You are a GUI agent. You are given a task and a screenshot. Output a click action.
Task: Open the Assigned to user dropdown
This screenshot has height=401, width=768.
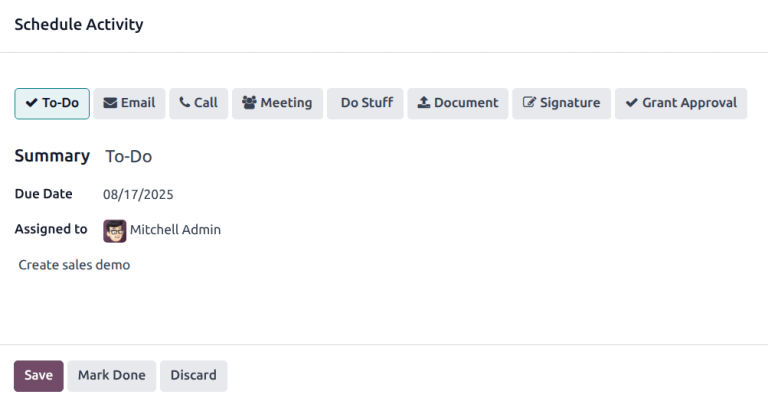(175, 230)
